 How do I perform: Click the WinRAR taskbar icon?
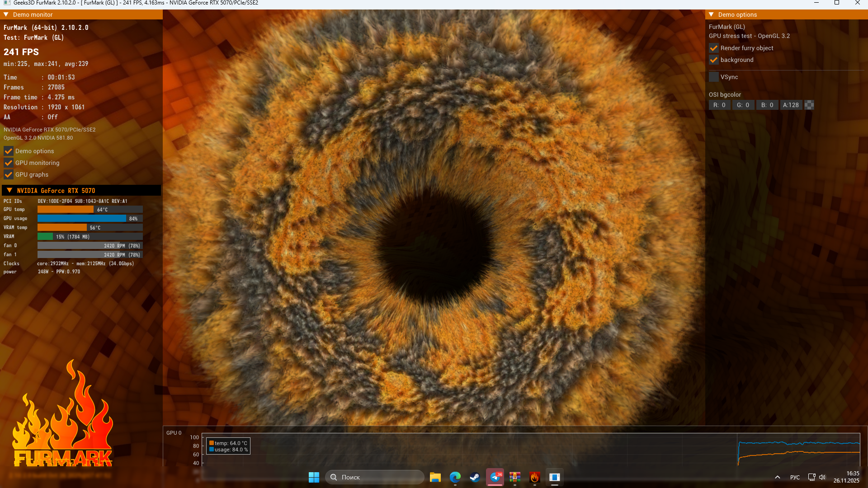(515, 477)
